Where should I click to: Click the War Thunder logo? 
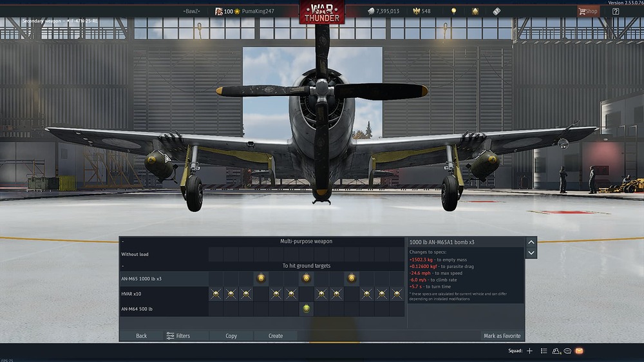[321, 12]
